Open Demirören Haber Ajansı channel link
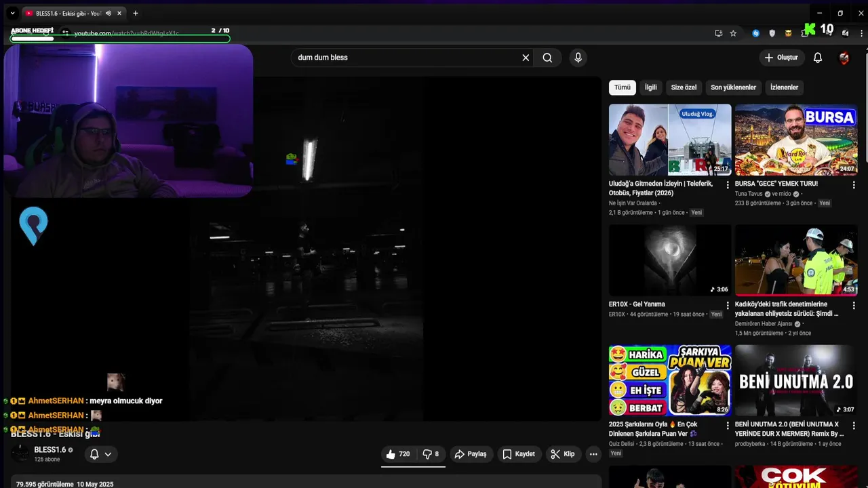 point(764,324)
